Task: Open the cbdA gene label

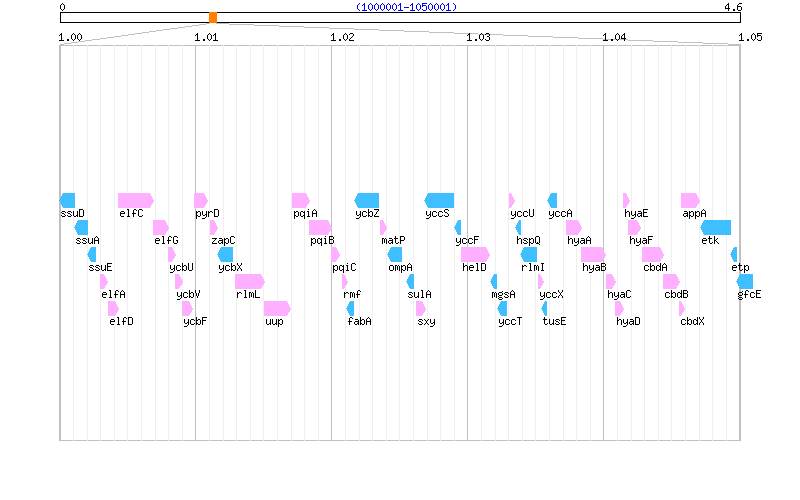Action: click(x=655, y=267)
